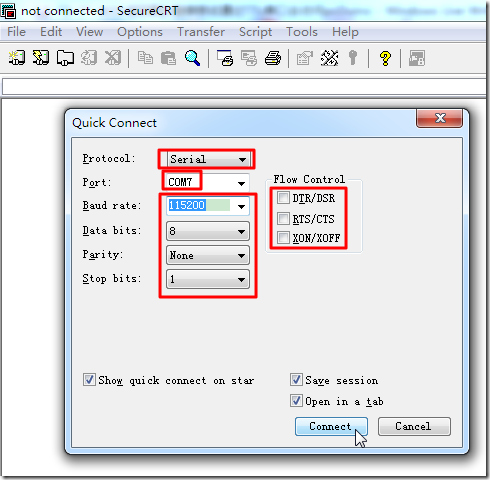Click the public key icon
The width and height of the screenshot is (490, 480).
[353, 58]
